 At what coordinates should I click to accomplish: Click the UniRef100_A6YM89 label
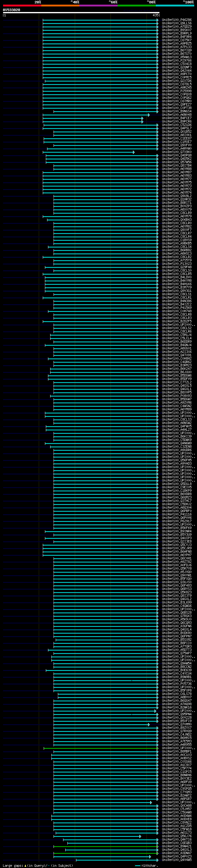pyautogui.click(x=176, y=410)
